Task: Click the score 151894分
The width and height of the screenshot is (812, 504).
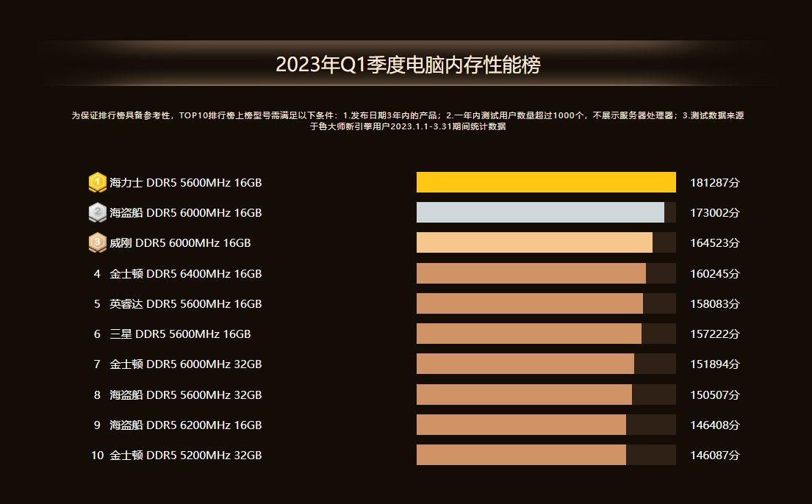Action: (715, 364)
